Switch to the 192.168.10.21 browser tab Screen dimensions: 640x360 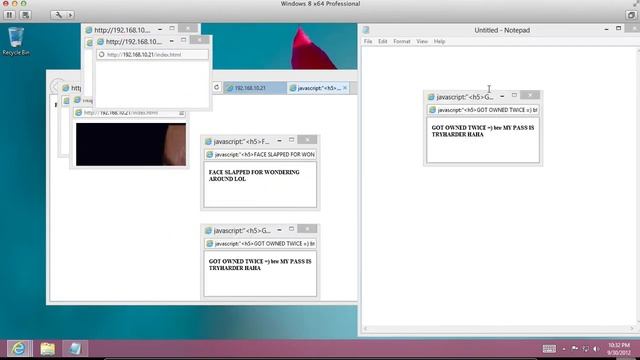[x=255, y=88]
